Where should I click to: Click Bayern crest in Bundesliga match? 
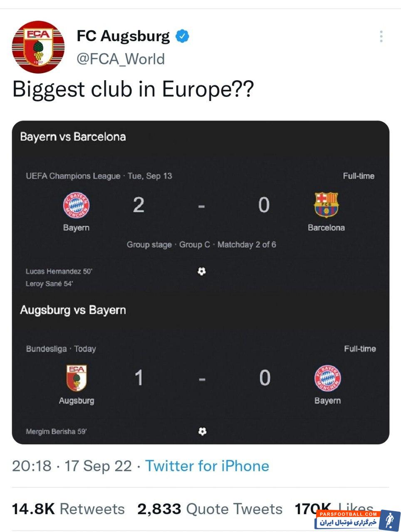(x=327, y=378)
